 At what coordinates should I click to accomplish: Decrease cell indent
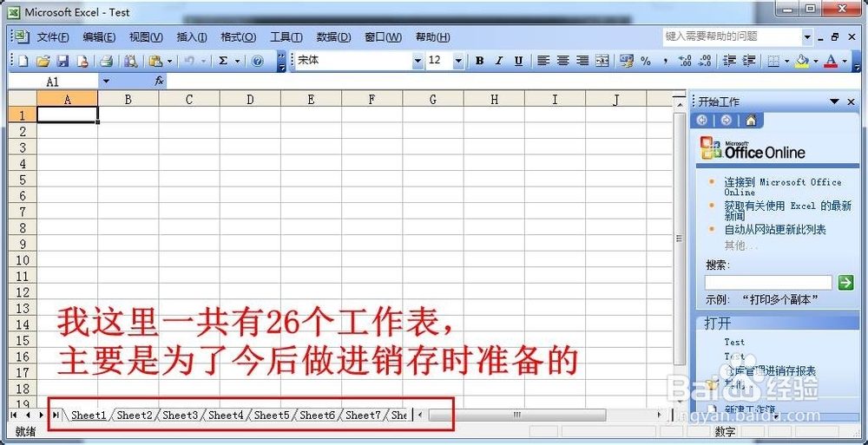click(x=730, y=61)
